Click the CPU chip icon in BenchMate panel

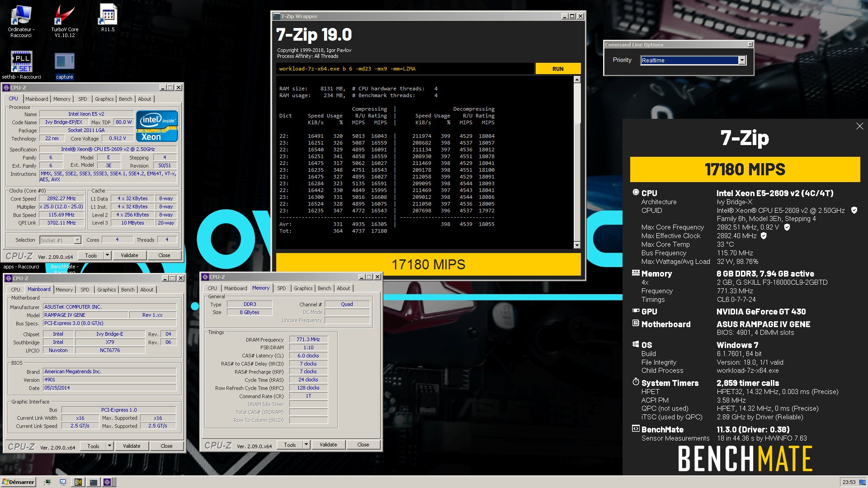pyautogui.click(x=636, y=192)
